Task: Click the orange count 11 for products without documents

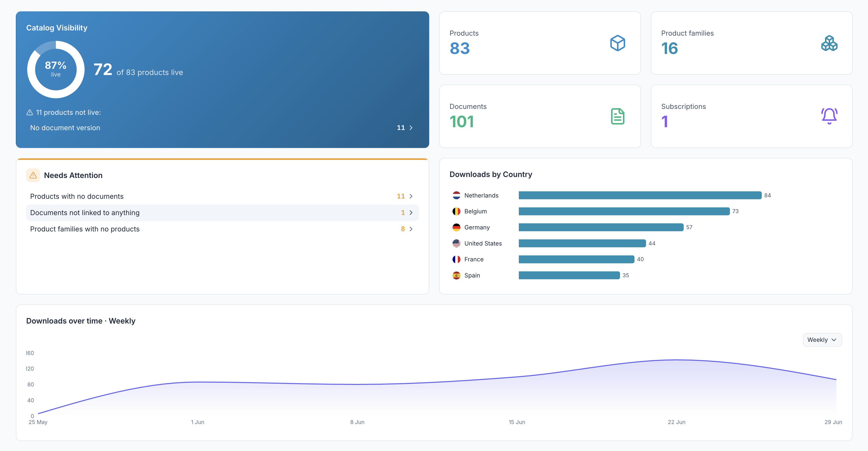Action: coord(401,196)
